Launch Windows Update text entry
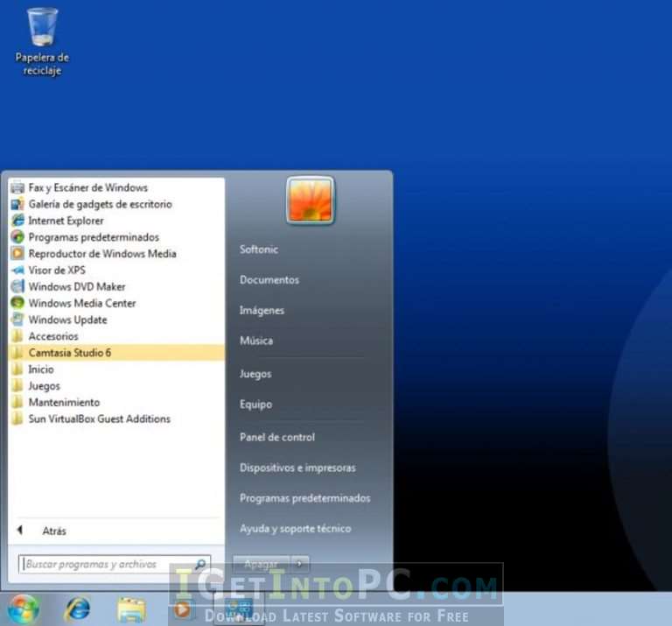Screen dimensions: 672x626 67,320
